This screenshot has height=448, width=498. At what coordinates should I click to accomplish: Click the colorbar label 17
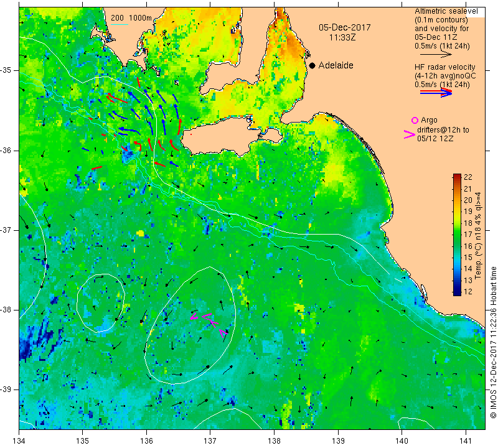click(x=468, y=235)
